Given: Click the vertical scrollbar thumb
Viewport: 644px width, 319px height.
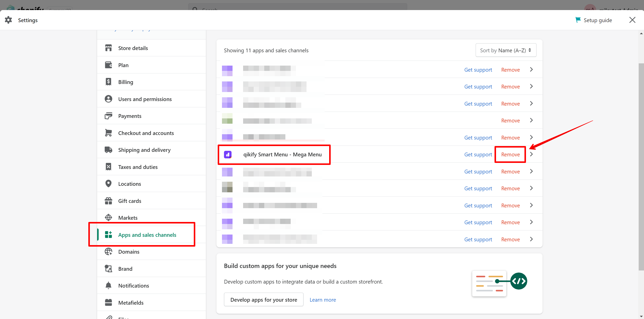Looking at the screenshot, I should (x=641, y=167).
